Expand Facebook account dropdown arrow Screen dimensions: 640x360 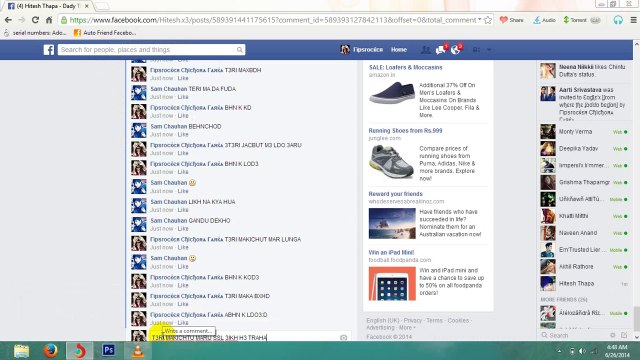pyautogui.click(x=489, y=50)
